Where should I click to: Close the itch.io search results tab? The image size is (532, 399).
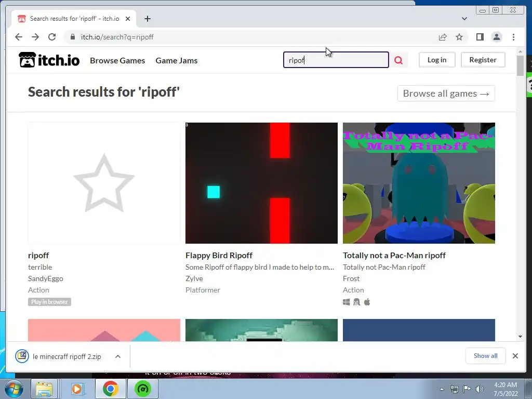[128, 19]
